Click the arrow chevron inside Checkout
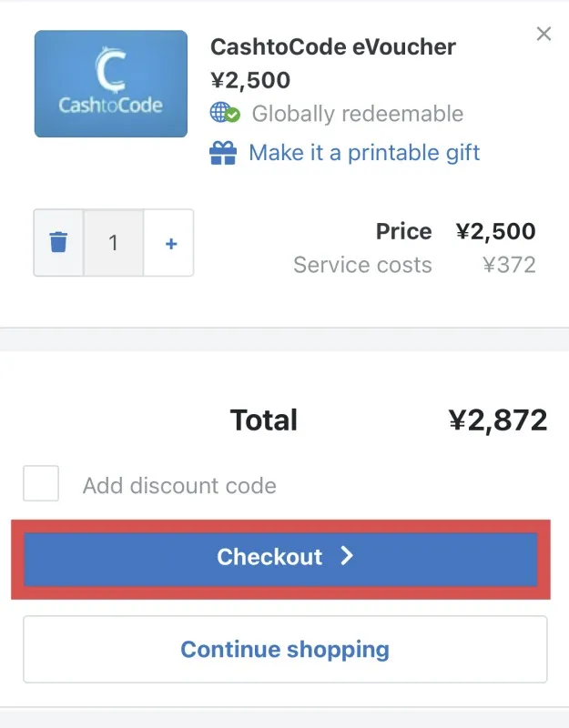This screenshot has width=569, height=728. point(346,556)
